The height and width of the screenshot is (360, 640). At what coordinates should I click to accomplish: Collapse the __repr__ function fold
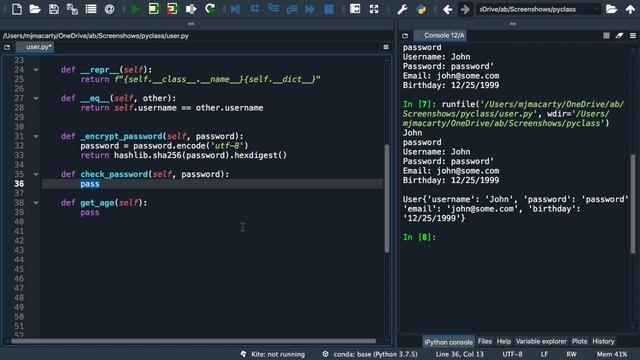coord(36,70)
